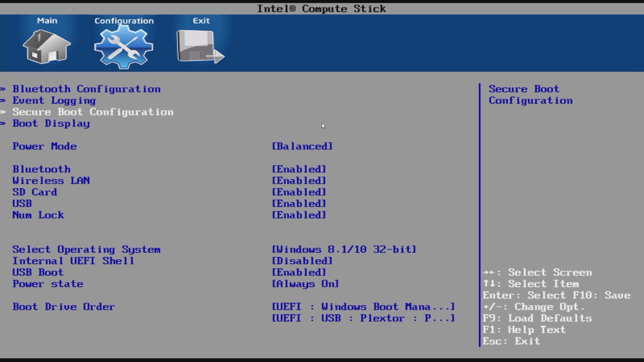Select UEFI Windows Boot Manager boot entry
This screenshot has width=644, height=362.
(x=363, y=307)
